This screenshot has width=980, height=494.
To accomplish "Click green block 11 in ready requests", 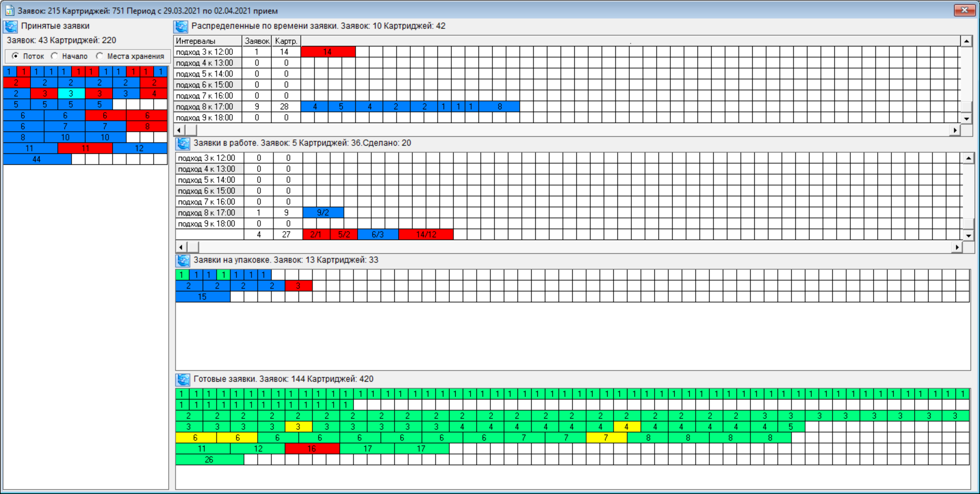I will tap(203, 449).
